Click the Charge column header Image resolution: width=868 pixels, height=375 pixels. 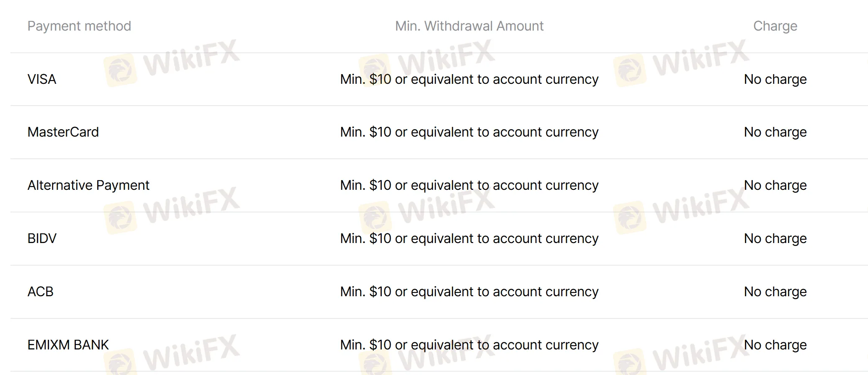tap(775, 26)
